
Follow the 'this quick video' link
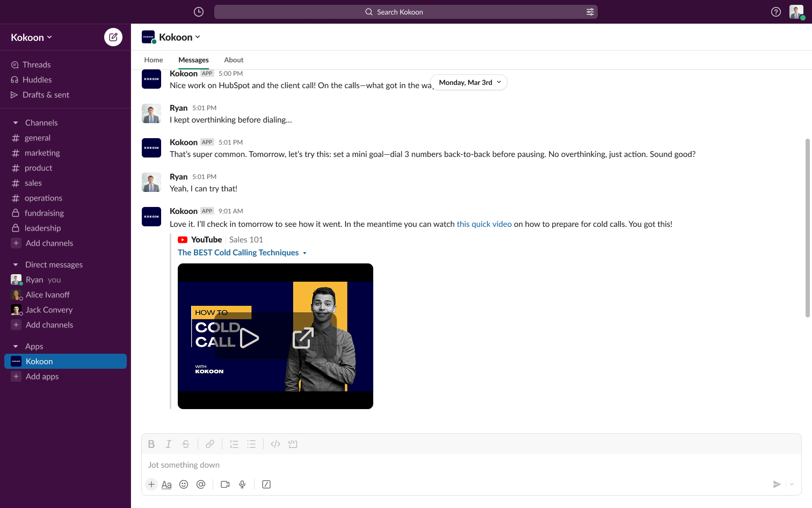(x=484, y=224)
